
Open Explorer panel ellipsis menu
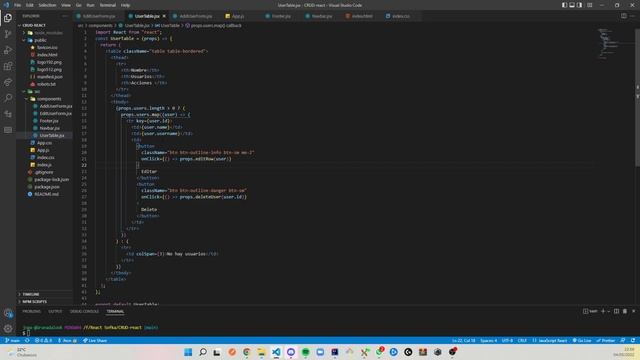click(65, 16)
